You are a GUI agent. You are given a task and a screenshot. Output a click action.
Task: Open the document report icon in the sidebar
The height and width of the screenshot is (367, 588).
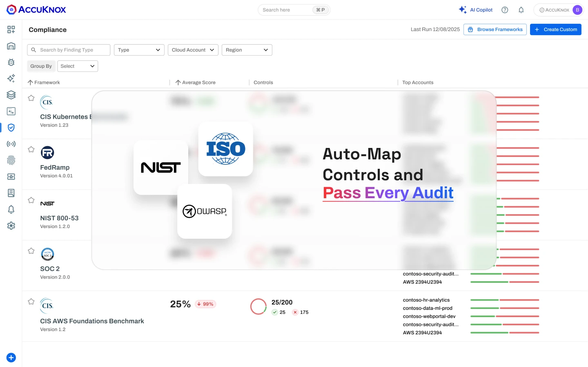[x=11, y=193]
